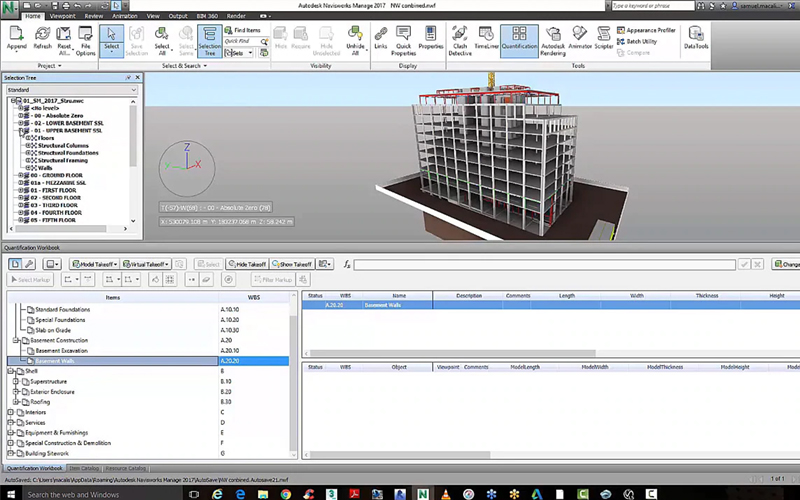This screenshot has height=500, width=800.
Task: Click the Windows Start button
Action: click(10, 494)
